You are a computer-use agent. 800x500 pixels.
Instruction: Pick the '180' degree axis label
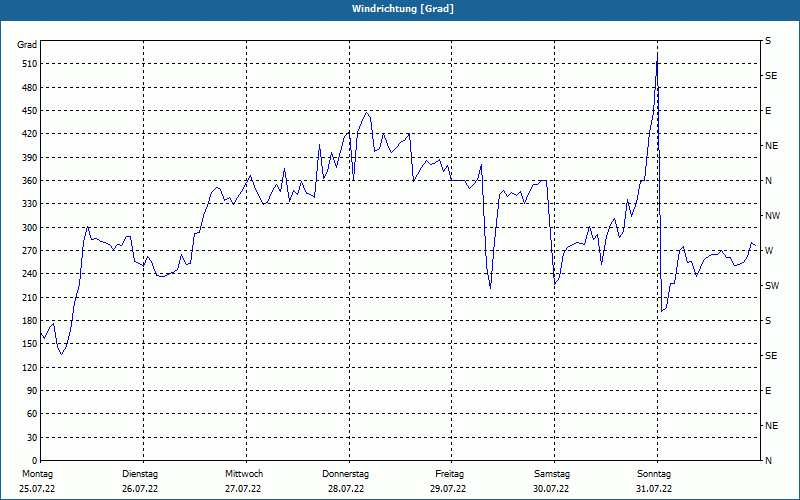coord(29,321)
